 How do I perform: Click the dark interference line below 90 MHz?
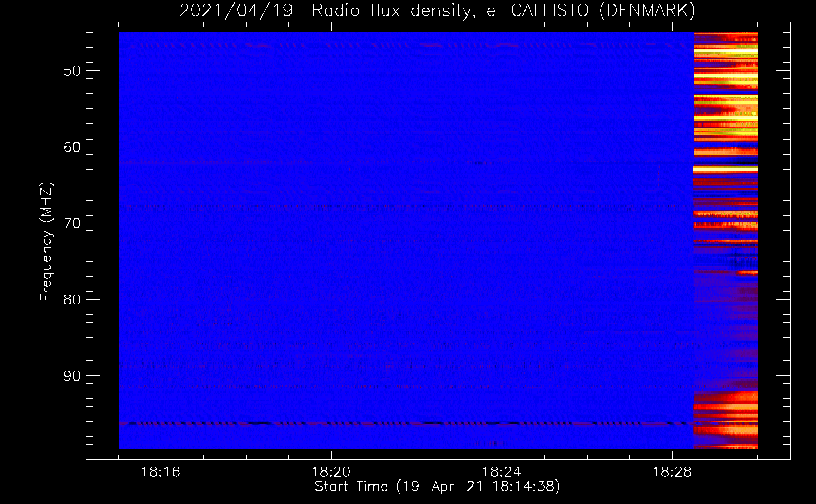pos(406,424)
